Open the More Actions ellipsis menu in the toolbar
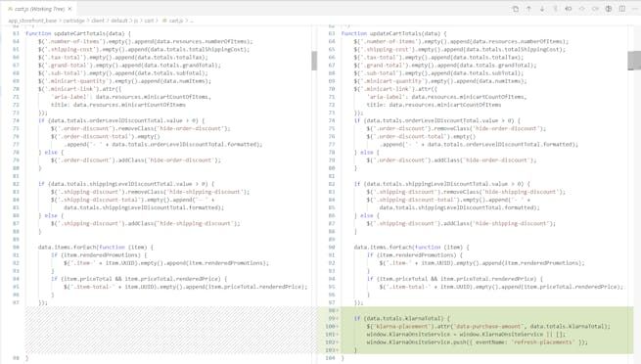 coord(635,9)
